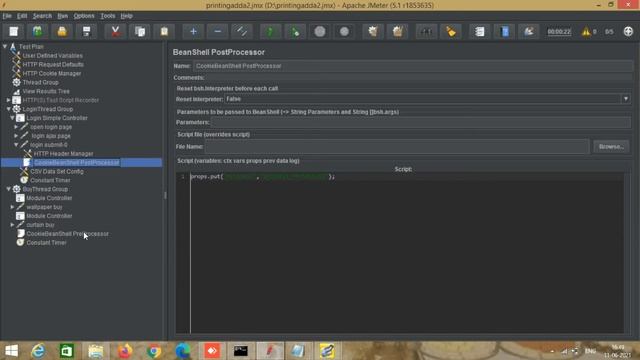The width and height of the screenshot is (640, 360).
Task: Click the Copy toolbar icon
Action: 140,31
